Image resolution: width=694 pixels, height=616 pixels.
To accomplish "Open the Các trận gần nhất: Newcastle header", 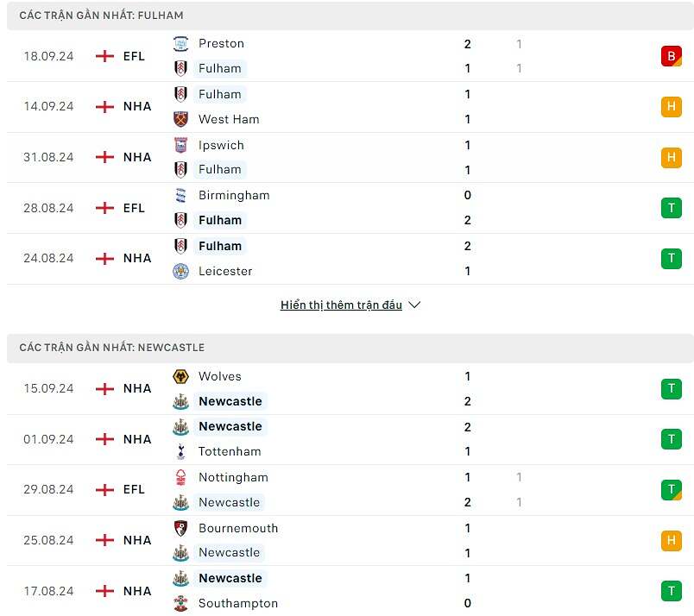I will pyautogui.click(x=112, y=348).
